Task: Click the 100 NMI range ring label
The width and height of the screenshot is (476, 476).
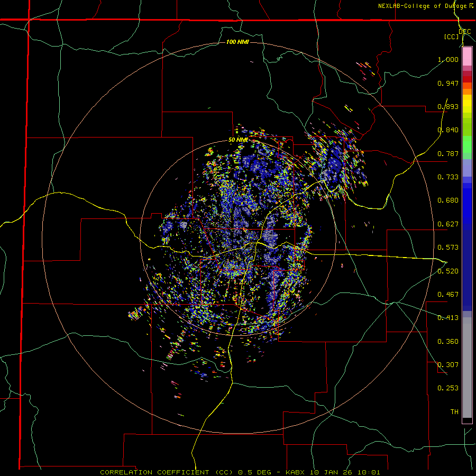Action: point(237,42)
